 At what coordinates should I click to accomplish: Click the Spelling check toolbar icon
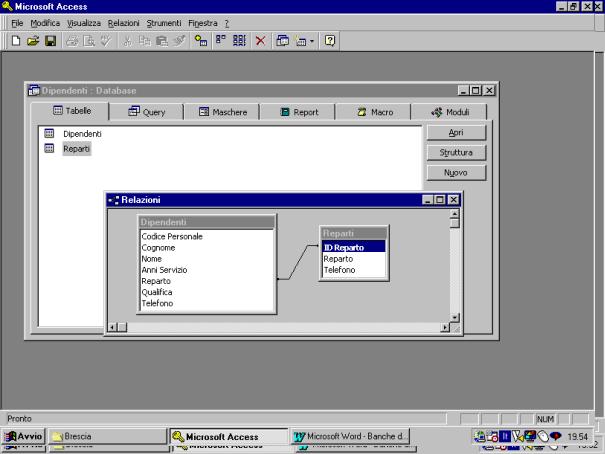click(x=105, y=41)
